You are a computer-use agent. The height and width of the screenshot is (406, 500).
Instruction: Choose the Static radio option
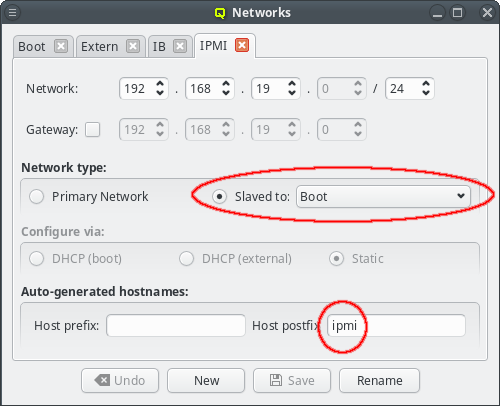[x=336, y=258]
